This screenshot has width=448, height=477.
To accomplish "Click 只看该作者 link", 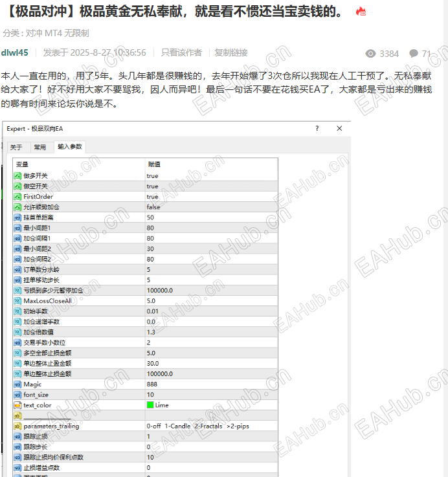I will point(181,52).
